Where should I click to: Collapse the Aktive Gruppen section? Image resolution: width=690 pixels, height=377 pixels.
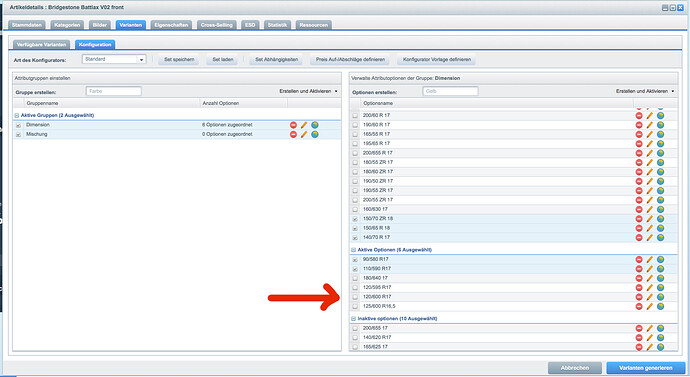coord(17,115)
